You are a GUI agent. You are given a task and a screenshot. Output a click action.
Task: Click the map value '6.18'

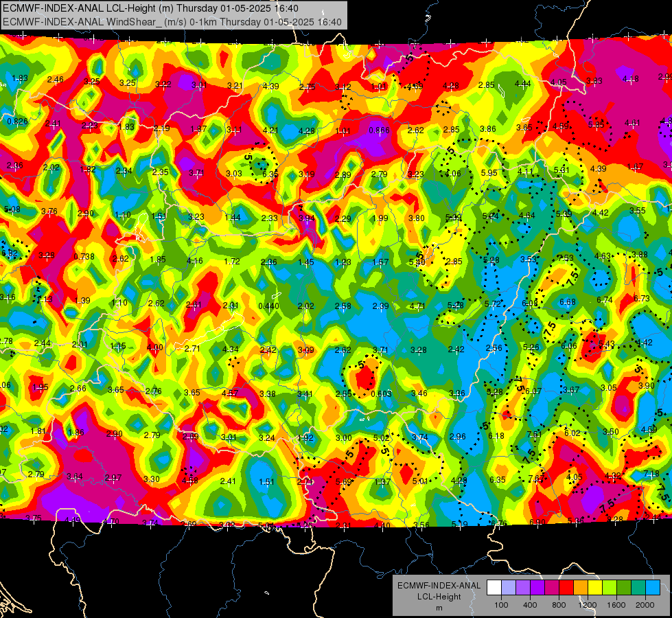[496, 436]
